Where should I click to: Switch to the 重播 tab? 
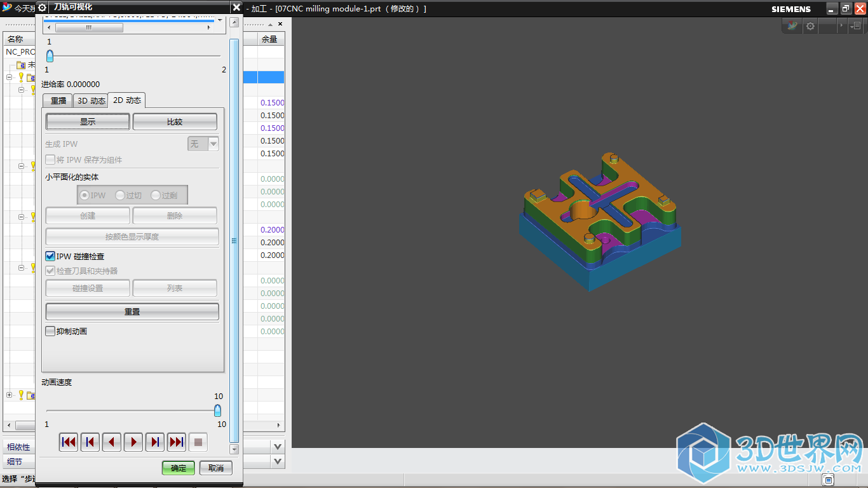(x=58, y=100)
